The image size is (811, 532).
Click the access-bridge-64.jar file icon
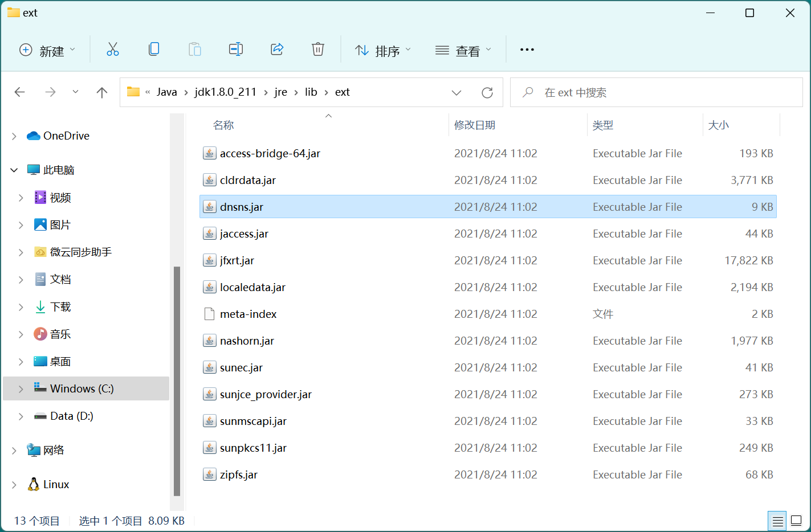click(210, 153)
